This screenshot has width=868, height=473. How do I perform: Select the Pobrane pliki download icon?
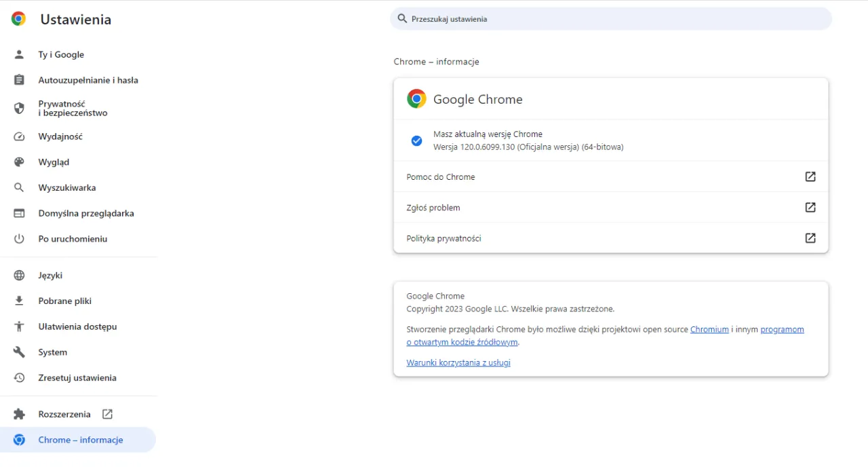coord(19,301)
